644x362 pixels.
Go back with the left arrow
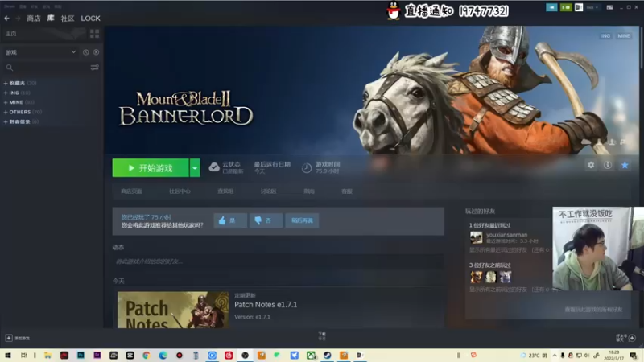[7, 19]
